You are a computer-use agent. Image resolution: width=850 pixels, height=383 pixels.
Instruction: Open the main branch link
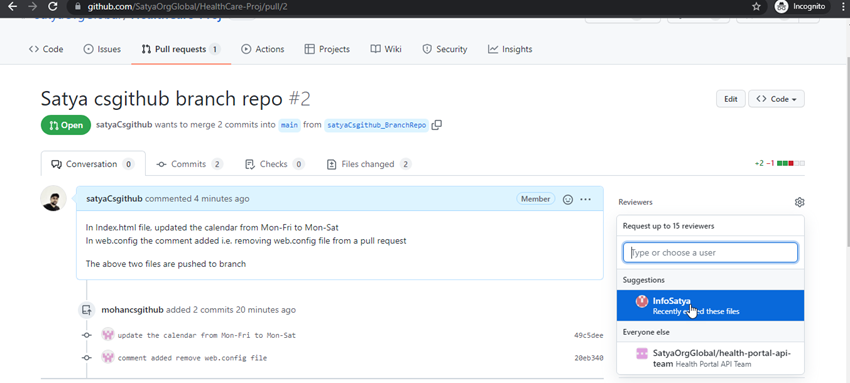click(x=289, y=125)
